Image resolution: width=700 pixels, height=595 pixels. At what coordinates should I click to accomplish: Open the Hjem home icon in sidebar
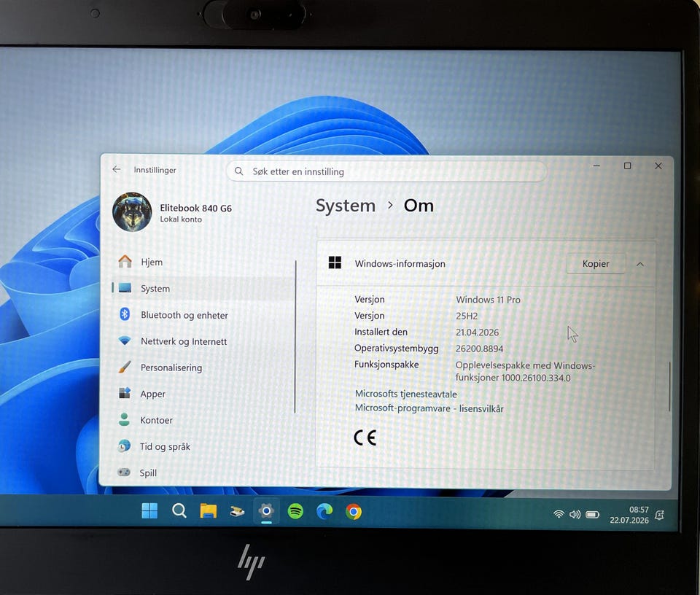point(125,262)
